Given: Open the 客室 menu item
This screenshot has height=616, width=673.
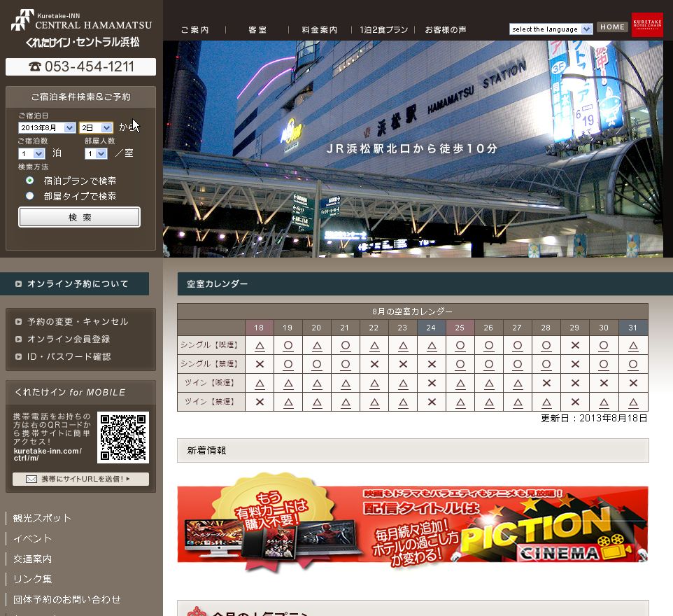Looking at the screenshot, I should [257, 29].
